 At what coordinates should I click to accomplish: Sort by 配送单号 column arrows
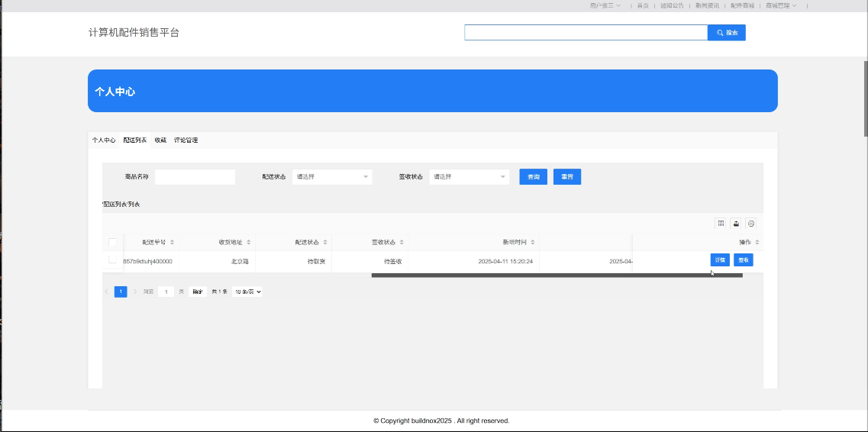pos(172,242)
